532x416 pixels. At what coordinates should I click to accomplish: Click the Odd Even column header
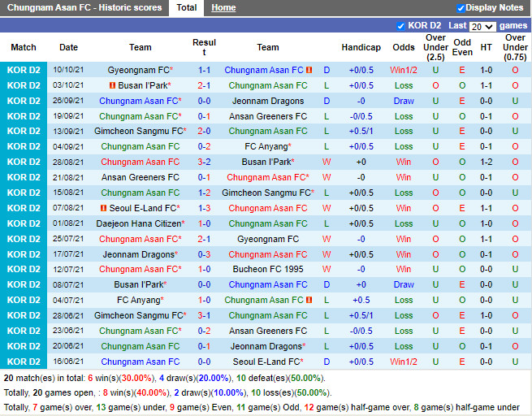(x=462, y=48)
